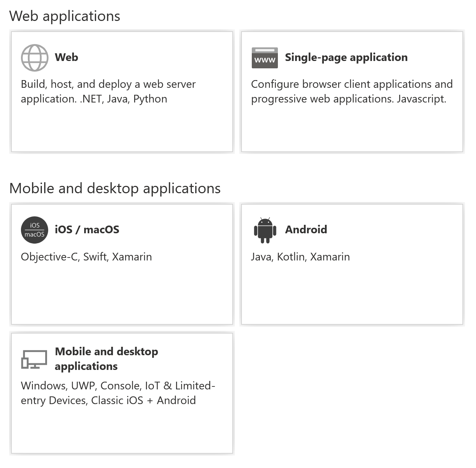The height and width of the screenshot is (468, 476).
Task: Select the iOS/macOS circular badge icon
Action: point(34,230)
